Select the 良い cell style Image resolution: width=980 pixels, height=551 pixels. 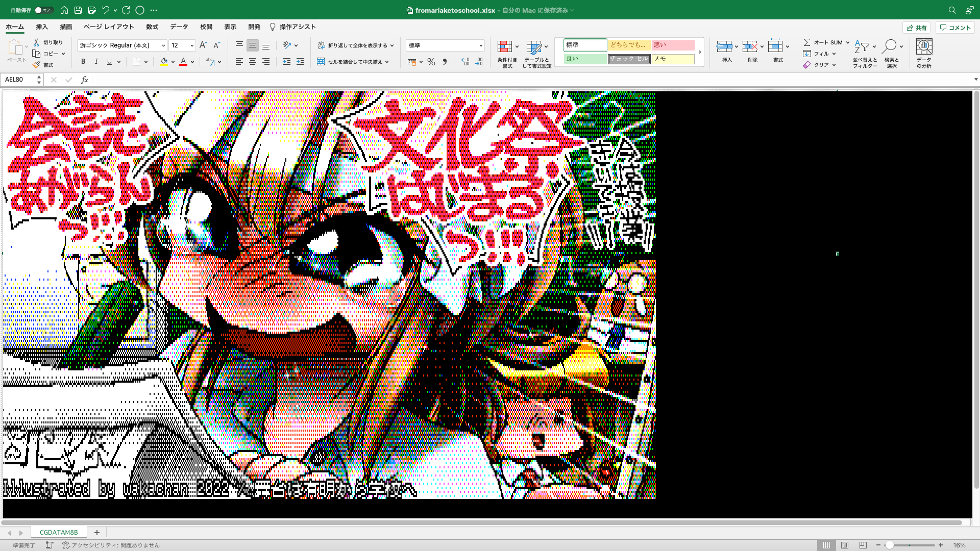585,59
